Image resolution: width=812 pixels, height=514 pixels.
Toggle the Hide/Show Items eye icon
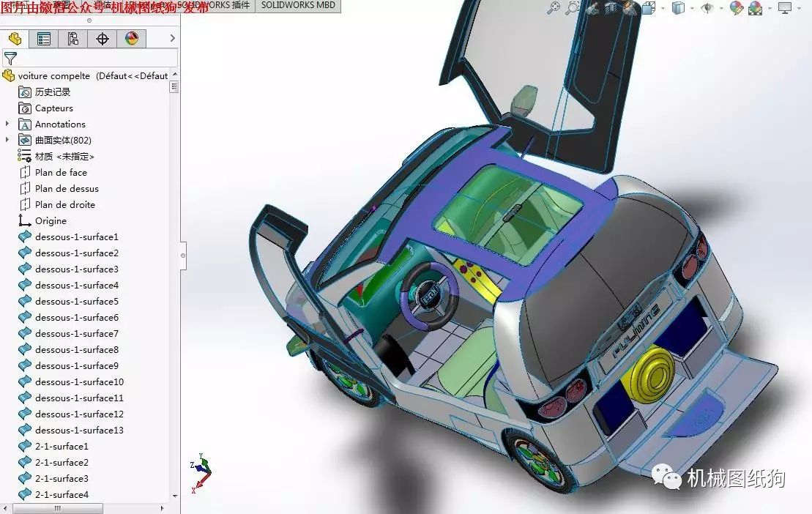[707, 8]
